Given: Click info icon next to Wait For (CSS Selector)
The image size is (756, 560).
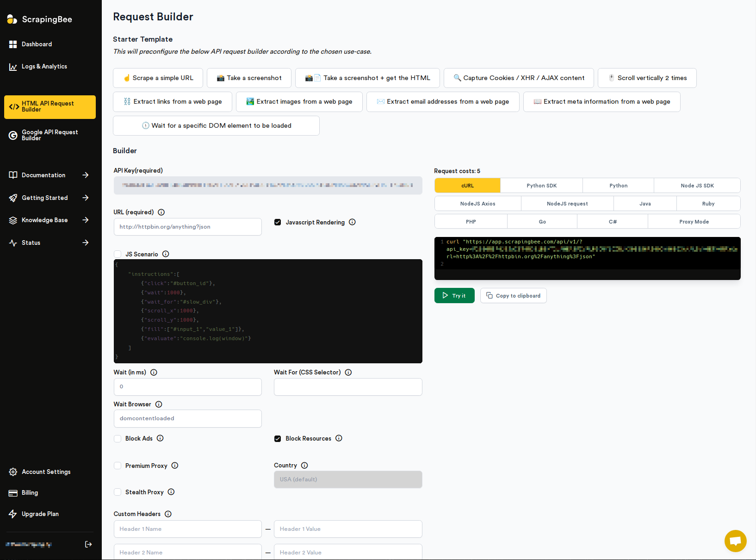Looking at the screenshot, I should point(348,373).
